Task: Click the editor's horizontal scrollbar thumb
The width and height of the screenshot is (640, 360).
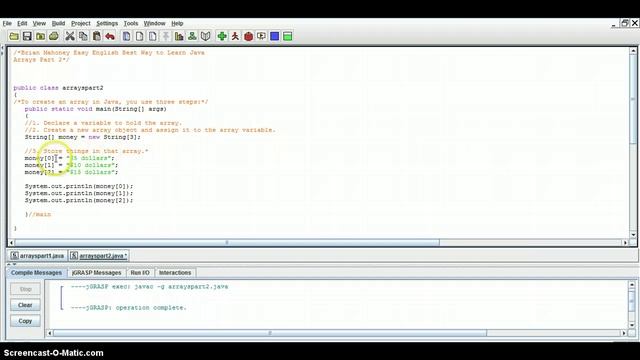Action: (x=227, y=242)
